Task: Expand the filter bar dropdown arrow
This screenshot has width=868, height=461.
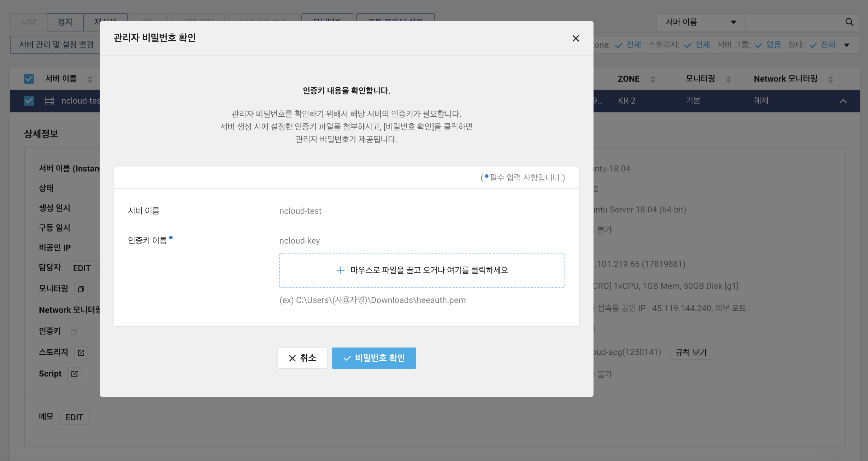Action: (x=847, y=45)
